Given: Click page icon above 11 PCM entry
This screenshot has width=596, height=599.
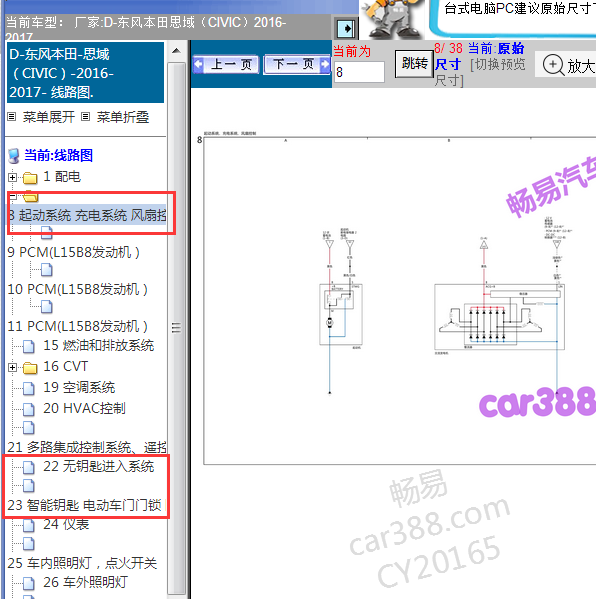Looking at the screenshot, I should click(x=47, y=306).
